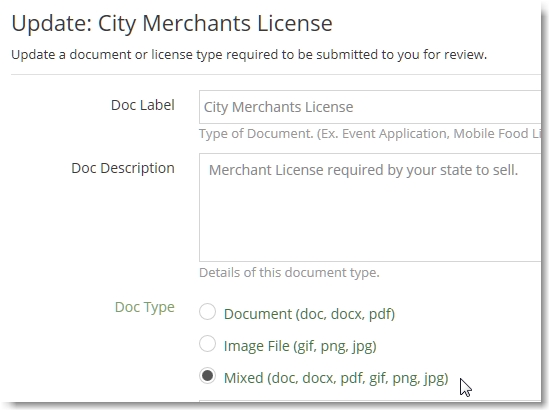This screenshot has width=549, height=410.
Task: Click the "Details of this document type." hint
Action: [289, 272]
